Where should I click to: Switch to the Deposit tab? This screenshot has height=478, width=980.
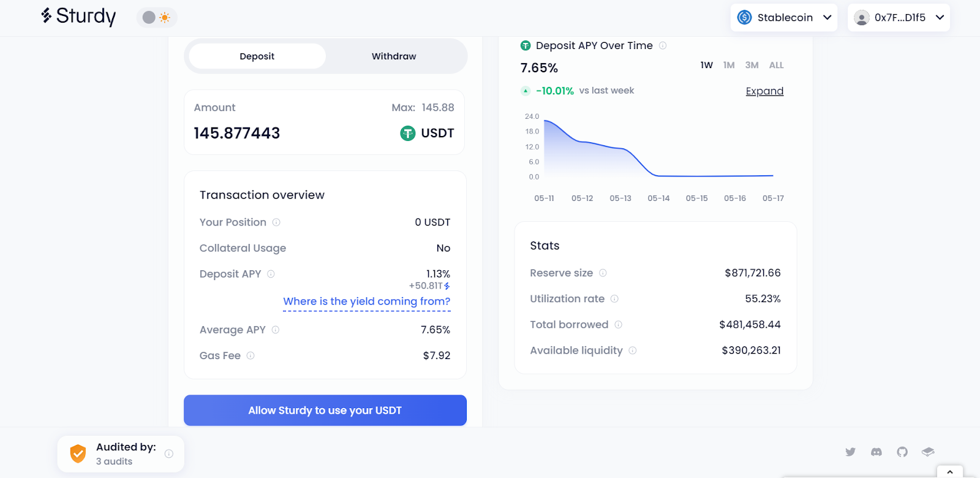[257, 56]
